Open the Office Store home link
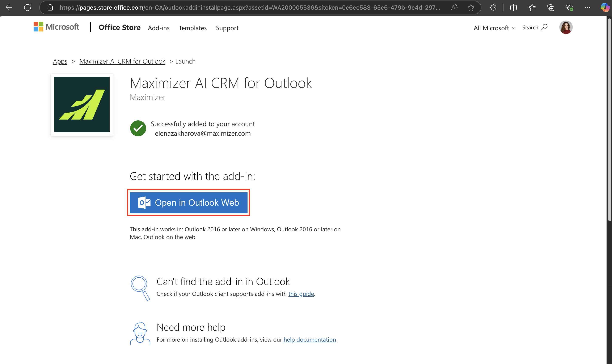Image resolution: width=612 pixels, height=364 pixels. (120, 27)
